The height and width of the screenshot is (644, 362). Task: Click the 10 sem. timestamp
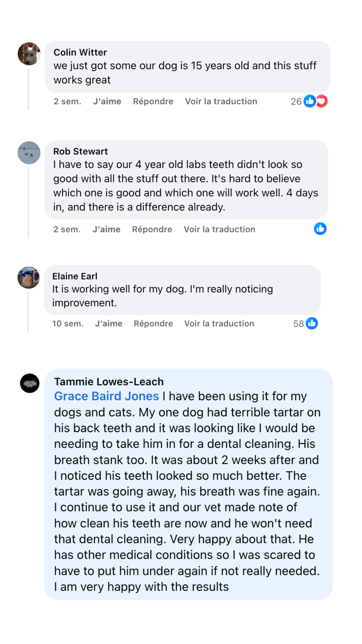pyautogui.click(x=68, y=323)
